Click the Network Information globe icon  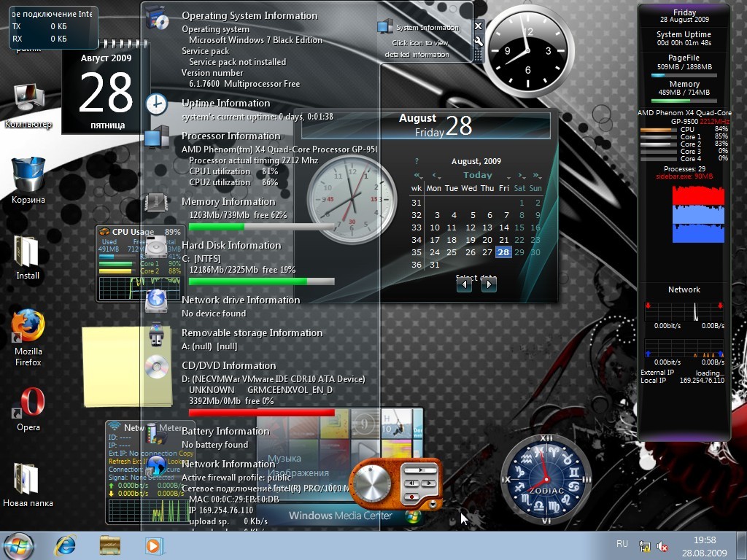coord(156,466)
